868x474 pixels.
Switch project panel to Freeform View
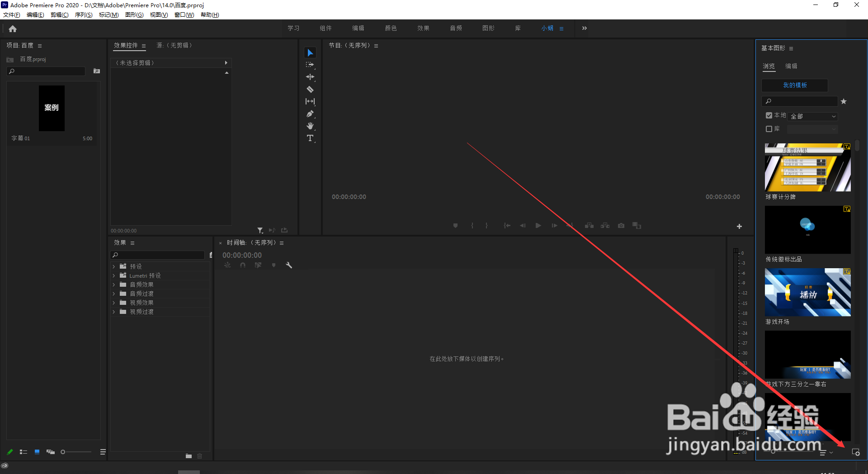click(x=51, y=452)
